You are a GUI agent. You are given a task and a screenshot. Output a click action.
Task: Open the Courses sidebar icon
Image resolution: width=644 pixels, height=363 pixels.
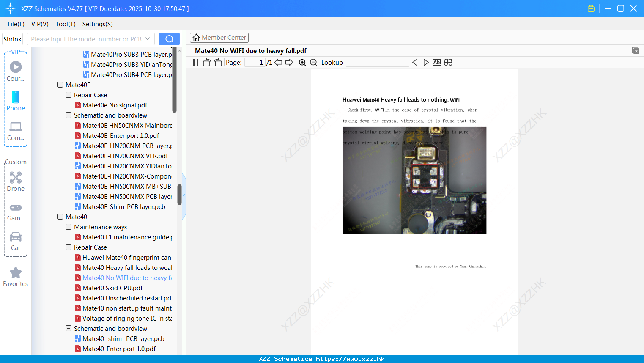click(x=16, y=71)
